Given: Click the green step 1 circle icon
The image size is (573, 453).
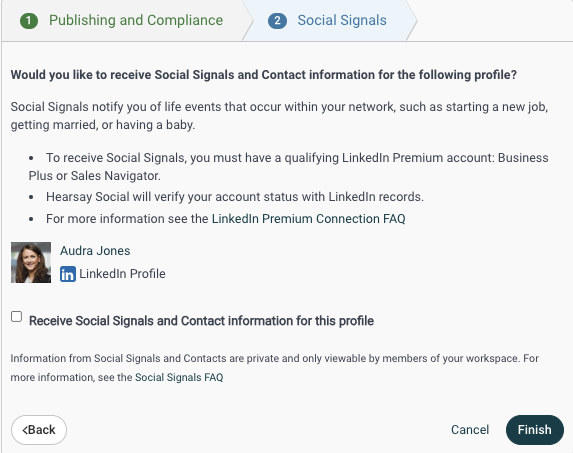Looking at the screenshot, I should 29,21.
